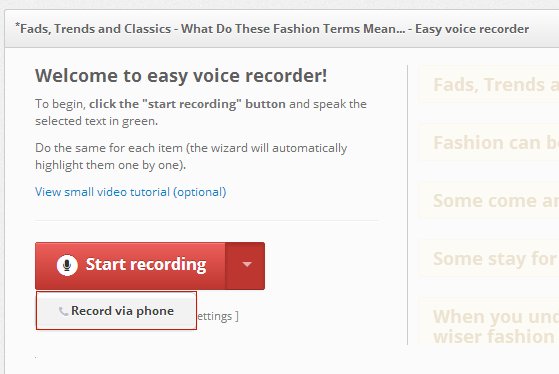Click the Welcome to easy voice recorder heading
The height and width of the screenshot is (374, 559).
coord(181,76)
